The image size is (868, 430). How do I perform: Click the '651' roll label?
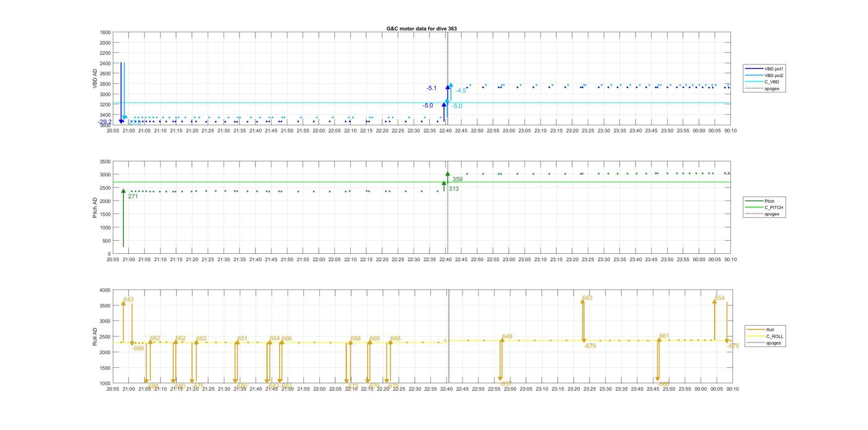tap(242, 339)
